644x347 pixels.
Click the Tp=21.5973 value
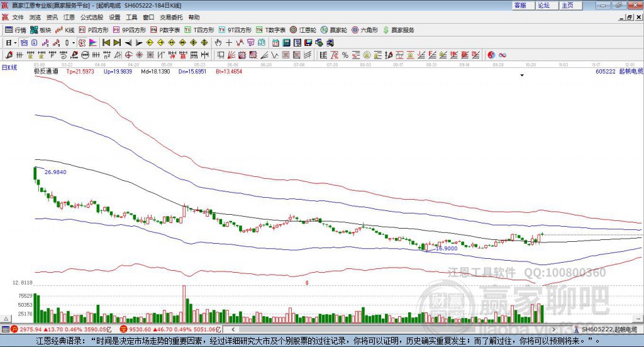pos(80,71)
